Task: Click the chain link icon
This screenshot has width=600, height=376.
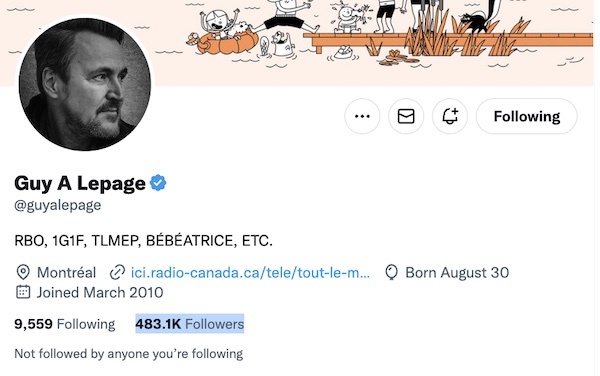Action: point(117,272)
